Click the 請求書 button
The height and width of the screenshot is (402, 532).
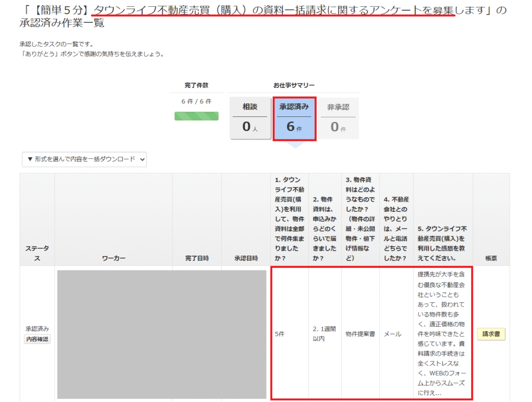click(491, 334)
